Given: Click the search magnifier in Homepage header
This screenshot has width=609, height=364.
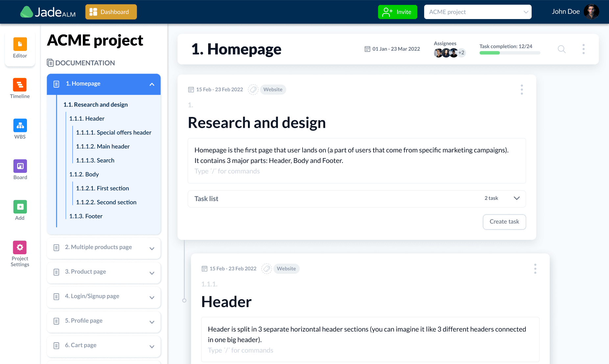Looking at the screenshot, I should pos(562,49).
